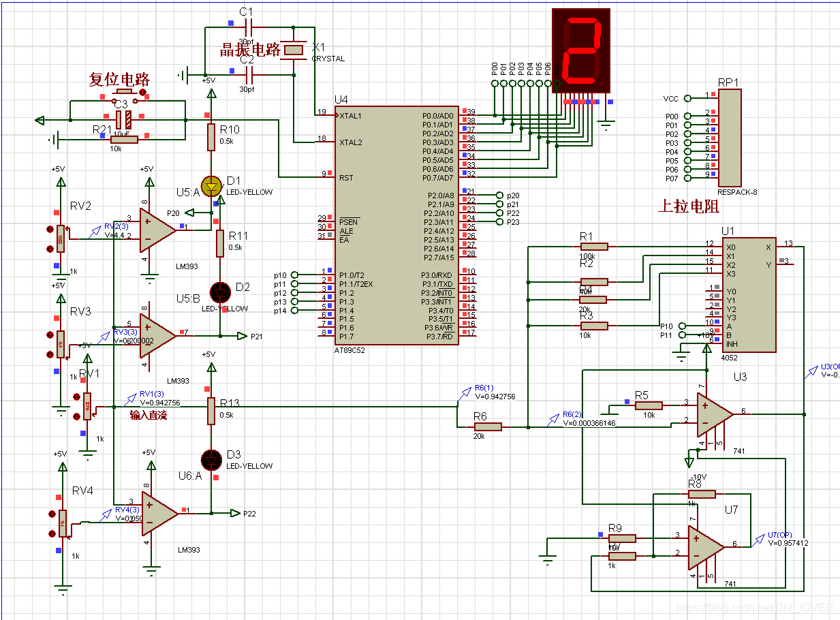Screen dimensions: 840x620
Task: Select comparator U5:B triangle
Action: tap(157, 335)
